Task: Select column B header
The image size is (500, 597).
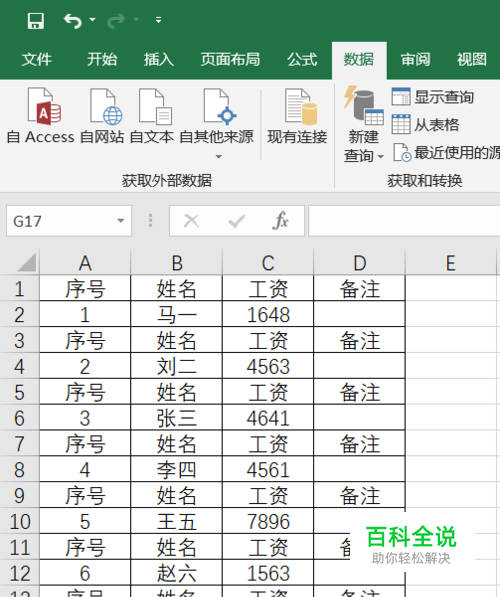Action: pos(176,263)
